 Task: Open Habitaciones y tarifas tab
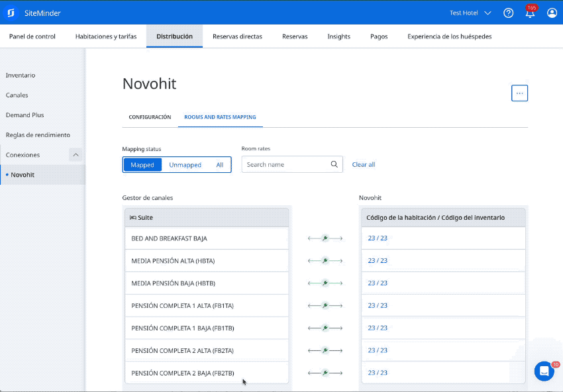pos(106,36)
